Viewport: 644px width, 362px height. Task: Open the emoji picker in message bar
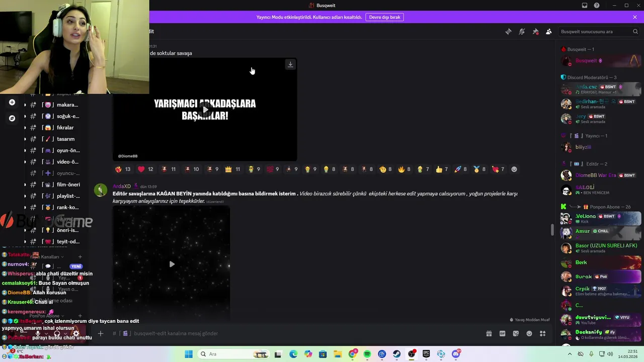tap(529, 333)
